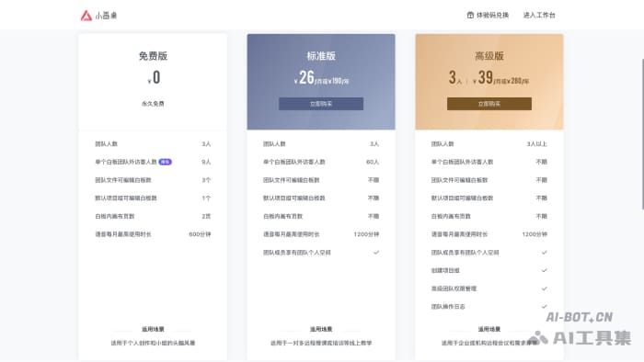Screen dimensions: 644x362
Task: Click the 3个 value in 免费版
Action: (x=206, y=180)
